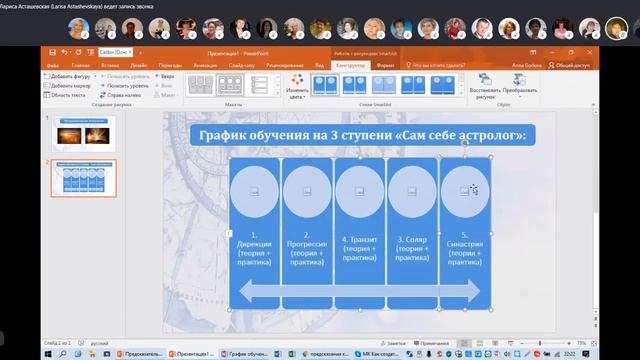The image size is (640, 360).
Task: Open taskbar search magnifier icon
Action: pyautogui.click(x=62, y=354)
